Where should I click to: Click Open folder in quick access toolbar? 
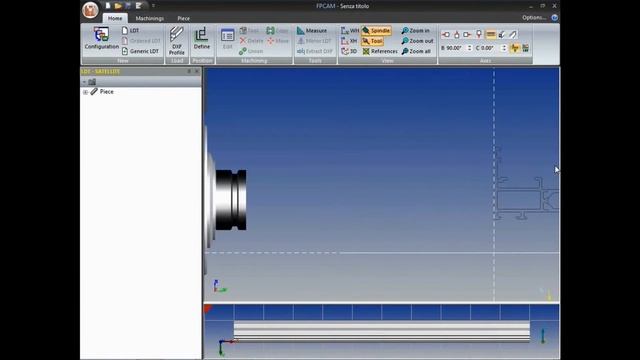(118, 6)
